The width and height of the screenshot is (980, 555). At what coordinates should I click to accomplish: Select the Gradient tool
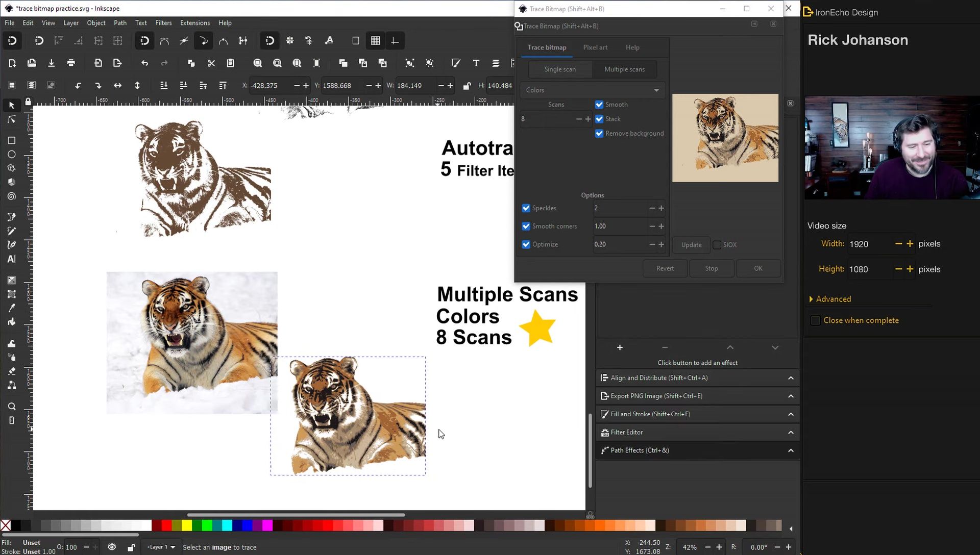pos(11,280)
